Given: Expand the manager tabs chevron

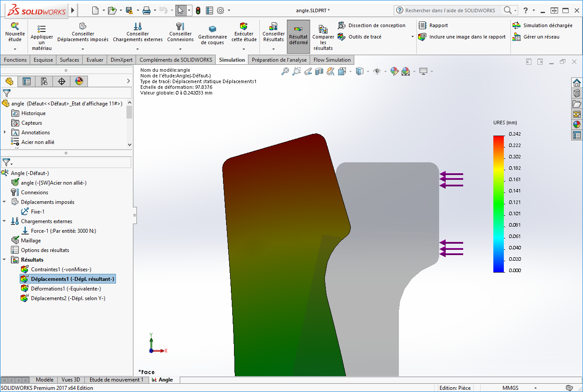Looking at the screenshot, I should (128, 81).
